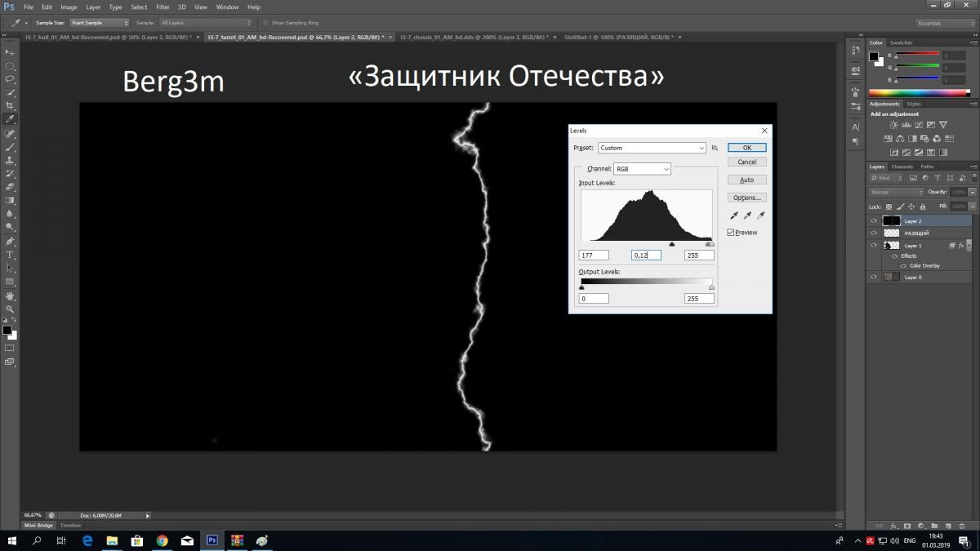The width and height of the screenshot is (980, 551).
Task: Switch to the Swatches tab
Action: click(x=901, y=42)
